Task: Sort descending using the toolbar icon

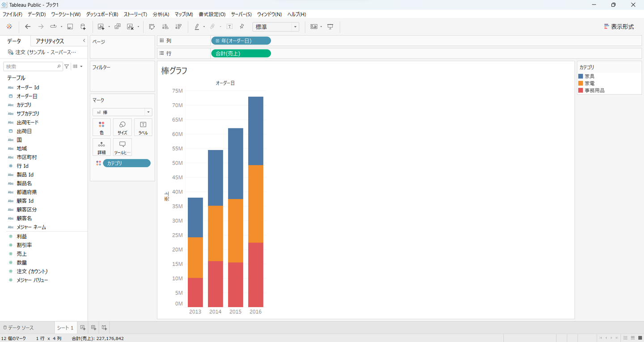Action: [x=178, y=27]
